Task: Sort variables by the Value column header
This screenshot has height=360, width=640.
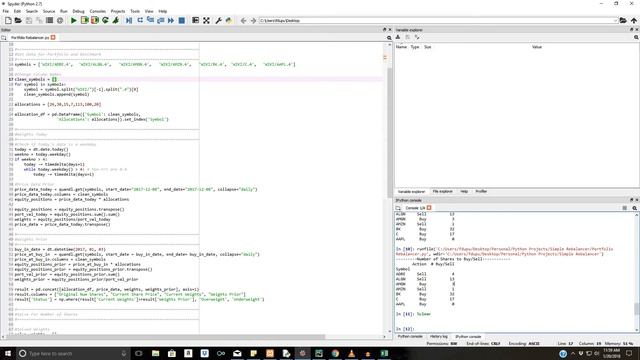Action: 537,47
